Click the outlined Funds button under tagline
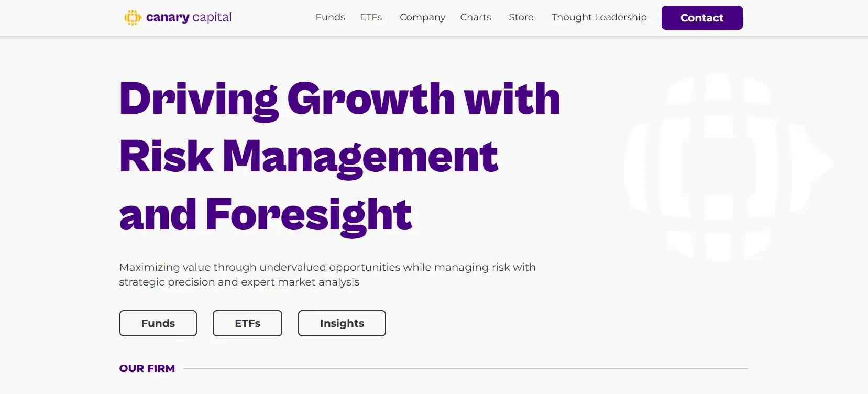The width and height of the screenshot is (868, 394). (158, 323)
